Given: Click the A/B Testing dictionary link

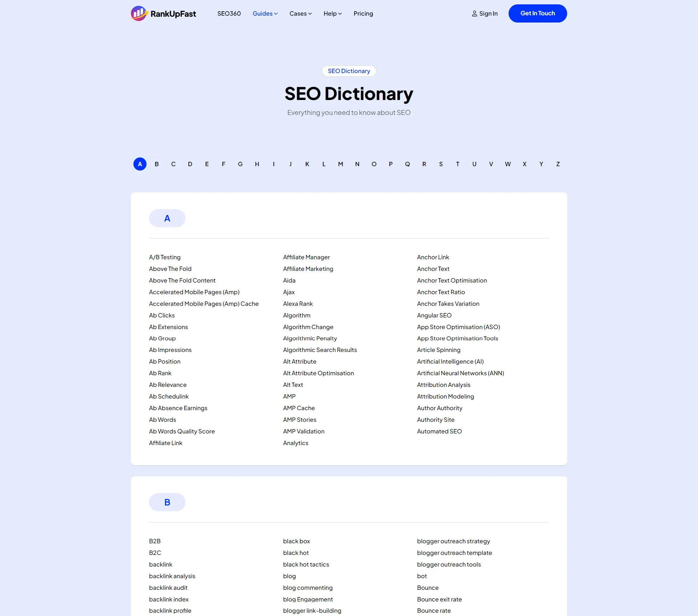Looking at the screenshot, I should (x=165, y=257).
